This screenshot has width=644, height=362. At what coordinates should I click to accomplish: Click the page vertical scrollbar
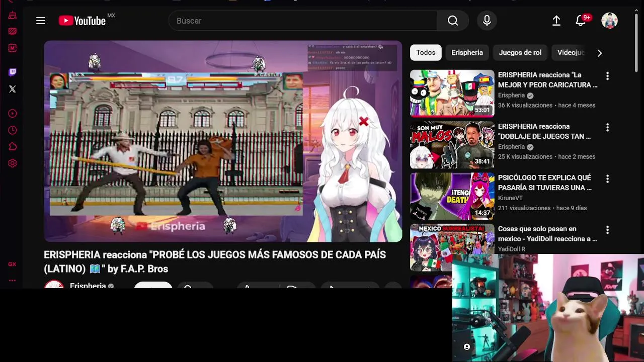tap(637, 43)
